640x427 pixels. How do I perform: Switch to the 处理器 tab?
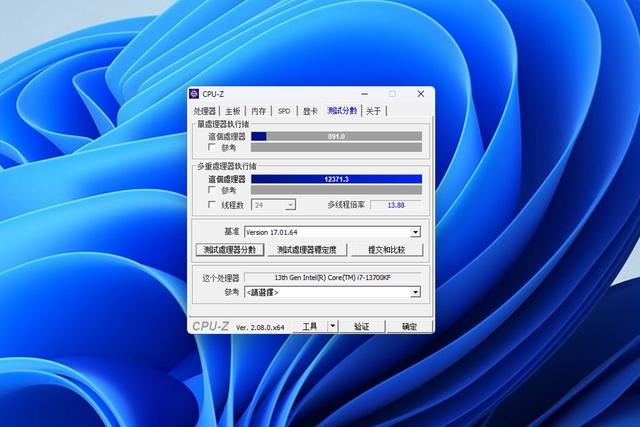tap(204, 111)
